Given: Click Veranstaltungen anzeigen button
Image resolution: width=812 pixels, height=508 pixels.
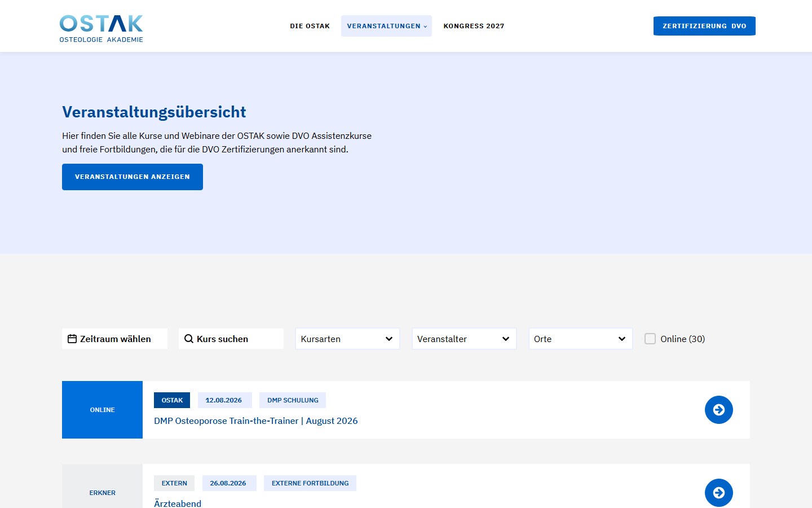Looking at the screenshot, I should coord(133,177).
